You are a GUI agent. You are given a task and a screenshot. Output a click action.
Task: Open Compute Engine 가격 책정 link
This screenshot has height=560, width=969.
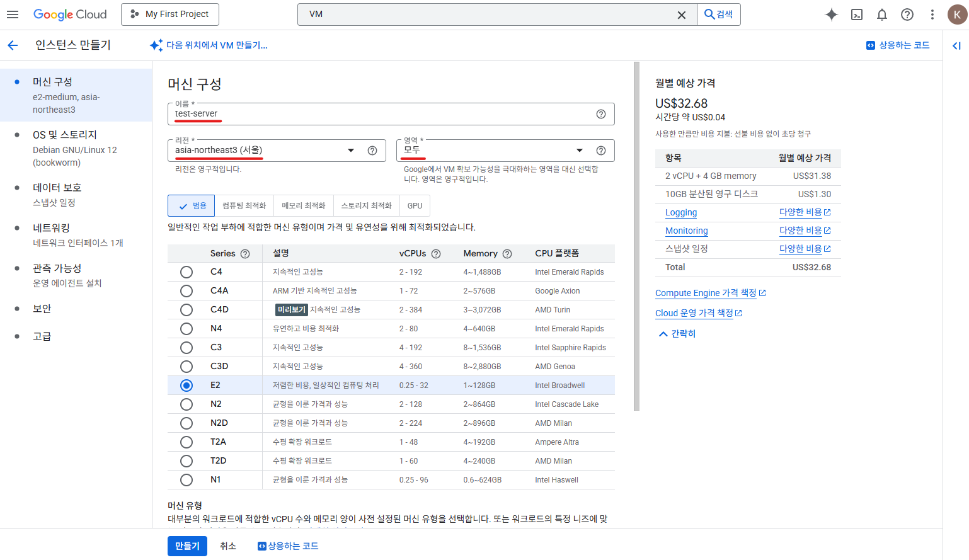(x=711, y=294)
